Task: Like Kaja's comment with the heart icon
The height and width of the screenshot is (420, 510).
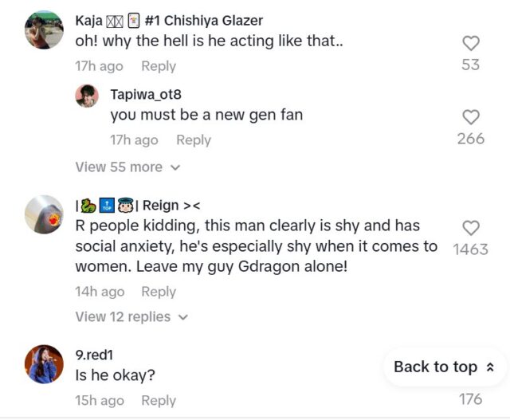Action: (x=471, y=44)
